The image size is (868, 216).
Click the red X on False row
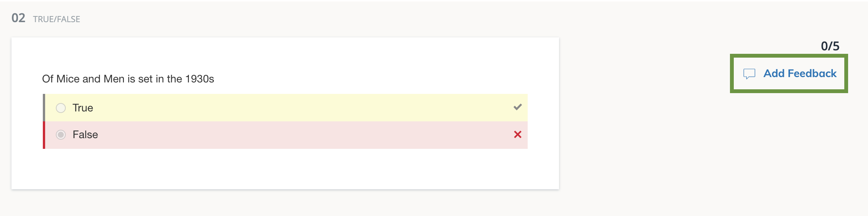pyautogui.click(x=517, y=134)
